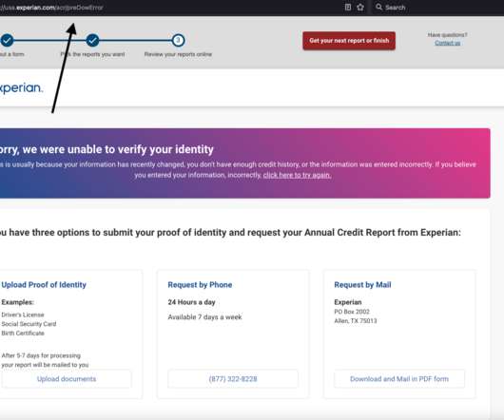Follow 'click here to try again' link
The image size is (504, 420).
pos(297,175)
